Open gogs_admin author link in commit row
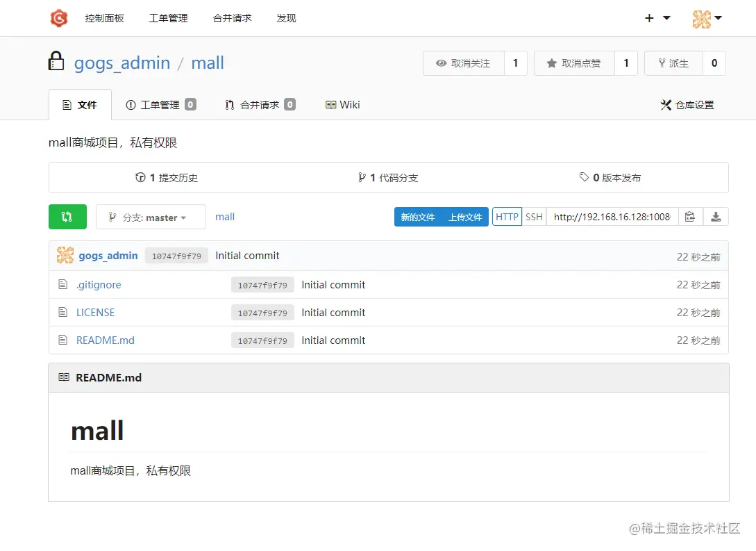Viewport: 756px width, 551px height. point(108,256)
